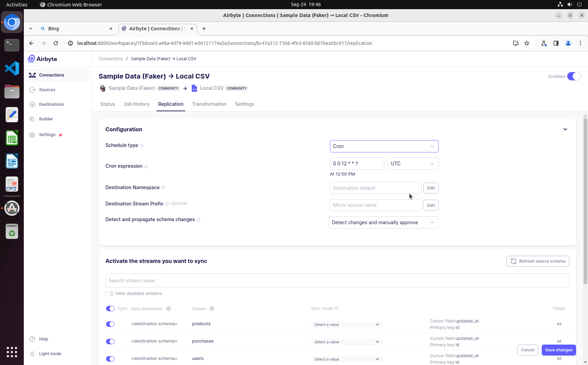This screenshot has height=365, width=588.
Task: Turn off sync for products stream
Action: [110, 324]
